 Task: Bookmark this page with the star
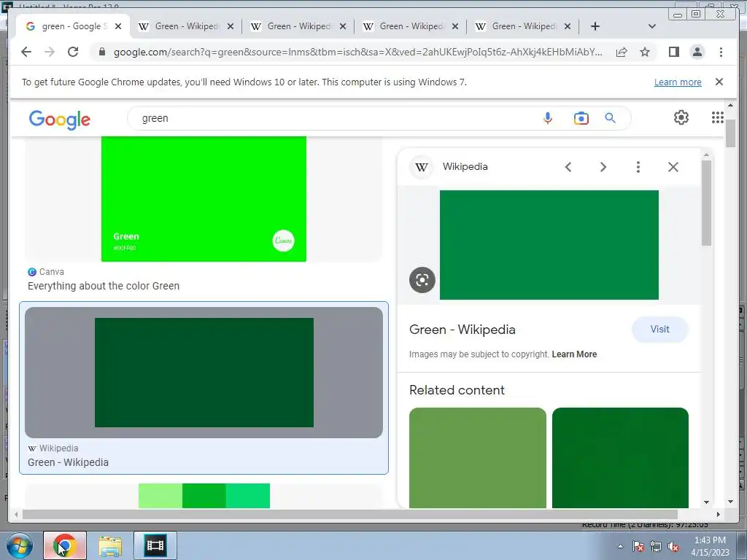coord(645,52)
